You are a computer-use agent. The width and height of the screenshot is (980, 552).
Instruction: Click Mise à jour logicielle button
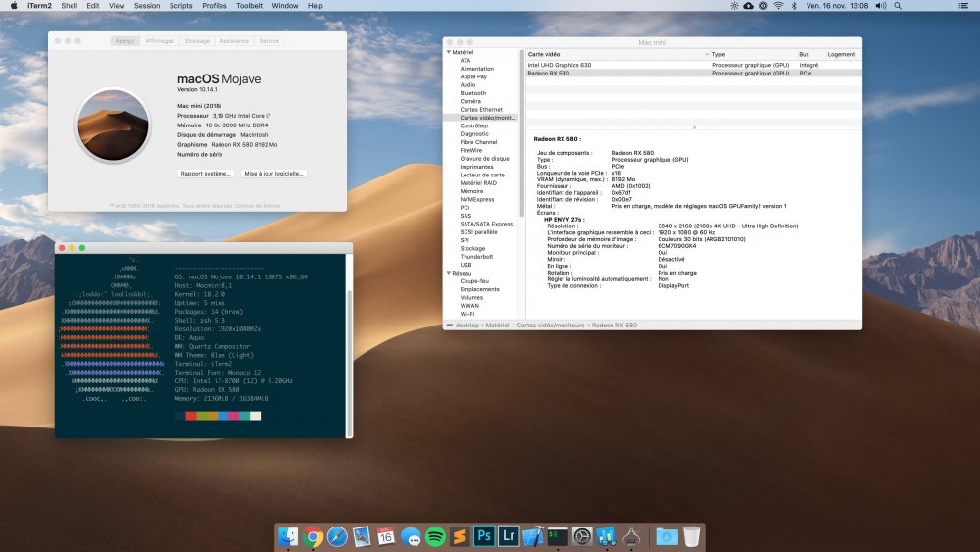coord(273,174)
